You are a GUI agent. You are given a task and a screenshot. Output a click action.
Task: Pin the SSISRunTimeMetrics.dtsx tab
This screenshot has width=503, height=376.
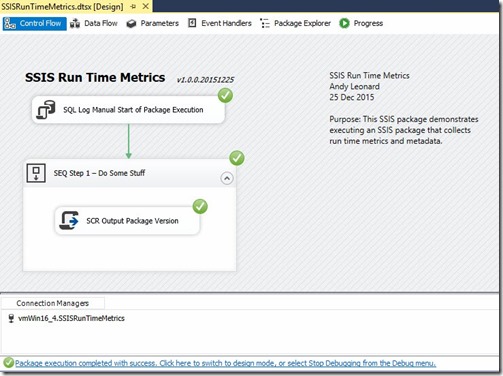click(133, 6)
